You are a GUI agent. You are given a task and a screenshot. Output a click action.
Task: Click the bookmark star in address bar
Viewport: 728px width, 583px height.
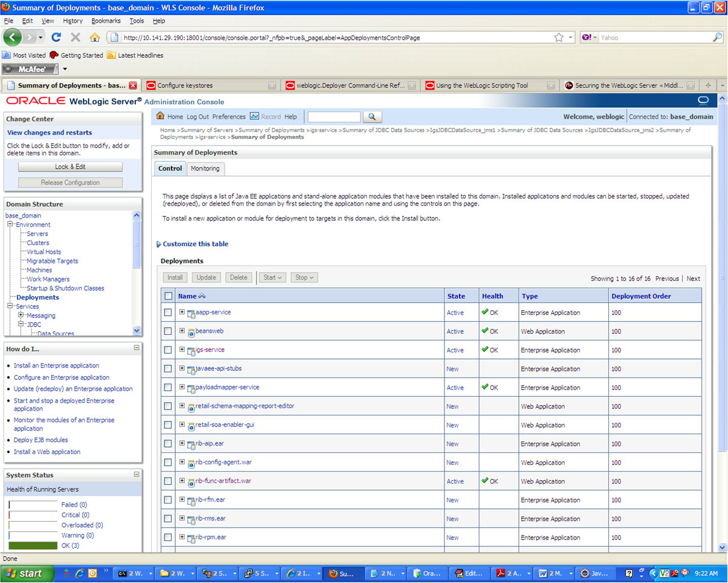[x=559, y=37]
